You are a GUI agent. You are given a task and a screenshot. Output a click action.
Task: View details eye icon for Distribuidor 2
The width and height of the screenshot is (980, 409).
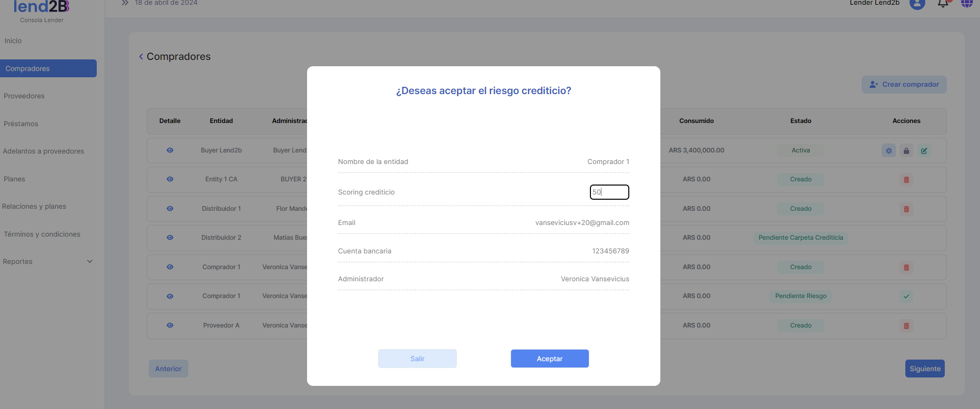[x=170, y=238]
